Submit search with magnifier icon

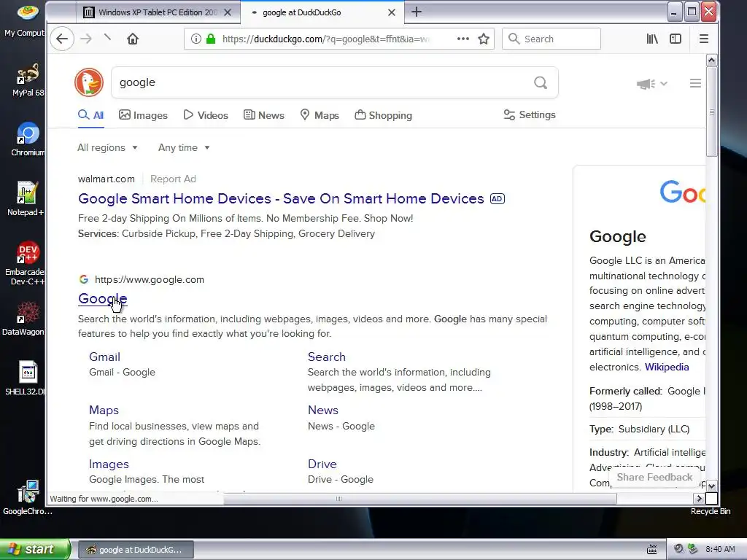pyautogui.click(x=541, y=82)
